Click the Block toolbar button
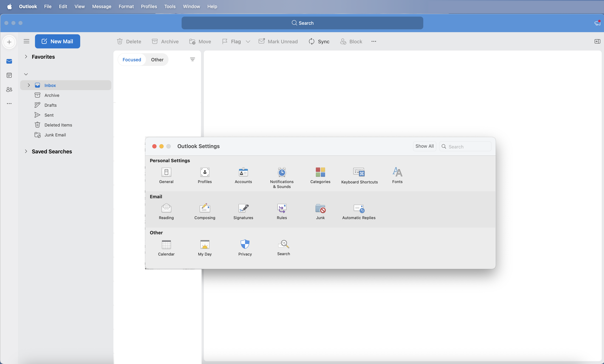604x364 pixels. point(351,41)
